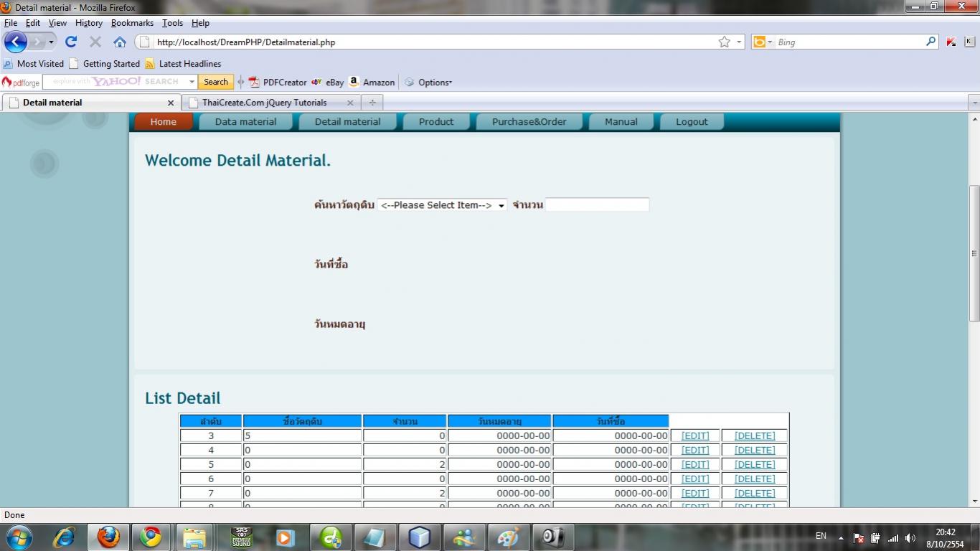Open the blue cube taskbar application
The width and height of the screenshot is (980, 551).
[x=419, y=537]
